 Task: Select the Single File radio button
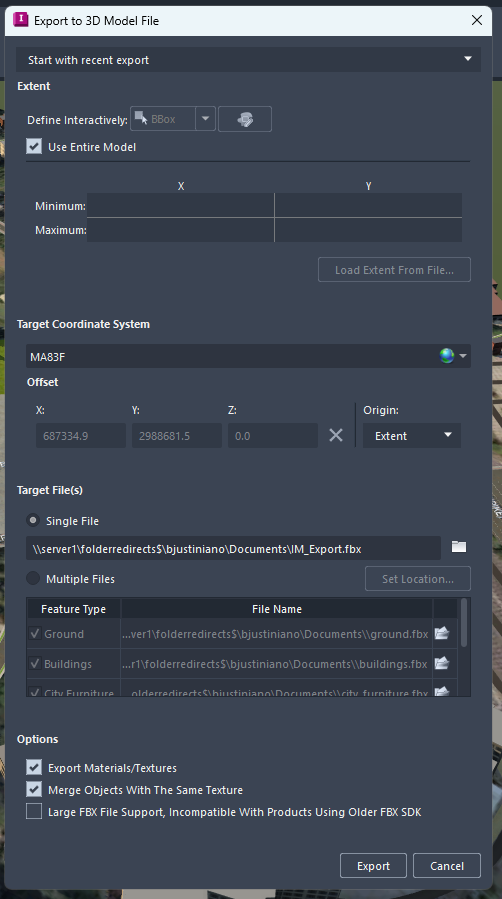[x=33, y=521]
